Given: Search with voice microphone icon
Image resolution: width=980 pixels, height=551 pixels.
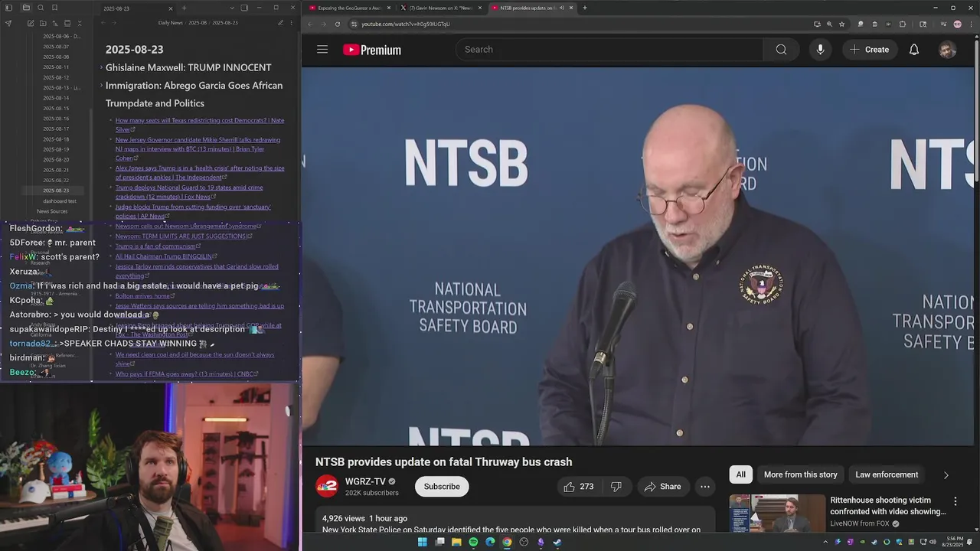Looking at the screenshot, I should pos(820,50).
